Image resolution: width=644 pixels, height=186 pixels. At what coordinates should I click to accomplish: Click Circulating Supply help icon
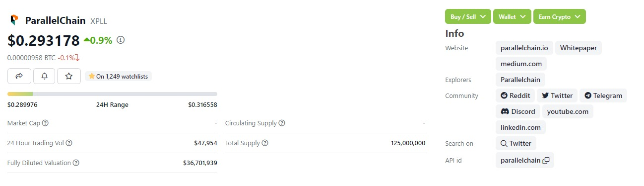(282, 123)
